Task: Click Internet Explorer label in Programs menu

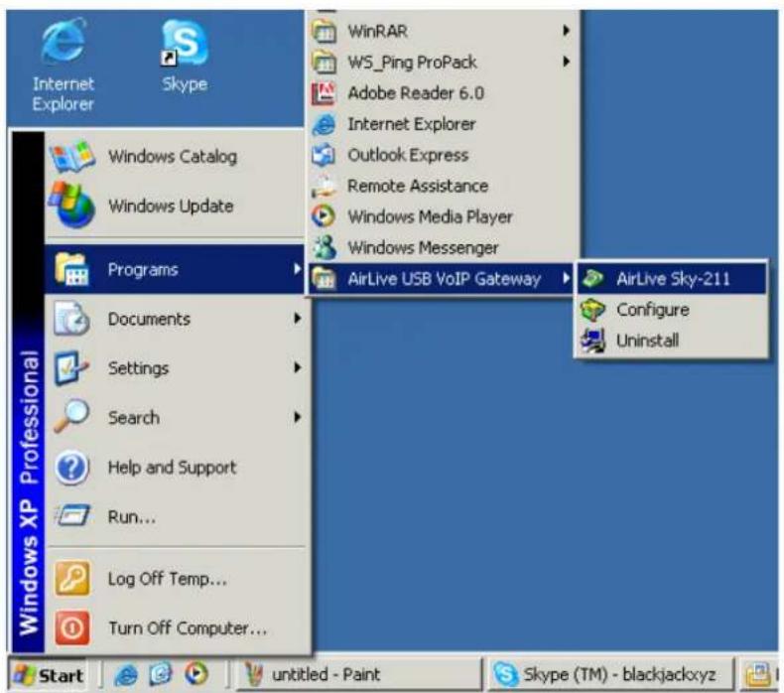Action: [412, 124]
